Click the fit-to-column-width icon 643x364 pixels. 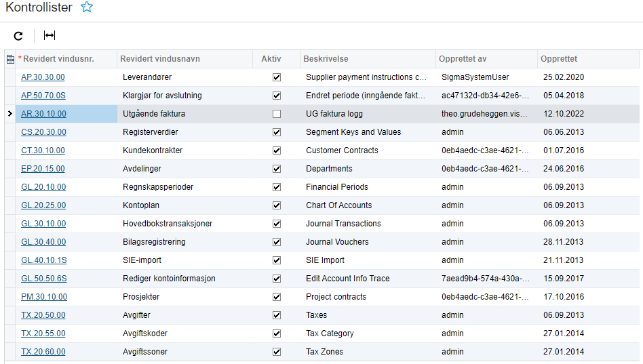point(50,36)
